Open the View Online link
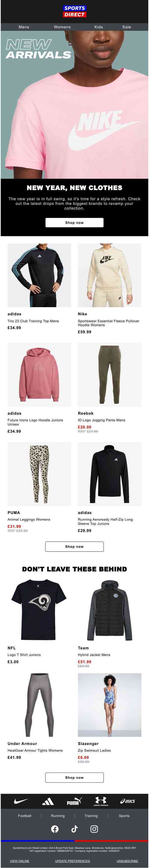The height and width of the screenshot is (868, 150). [19, 861]
